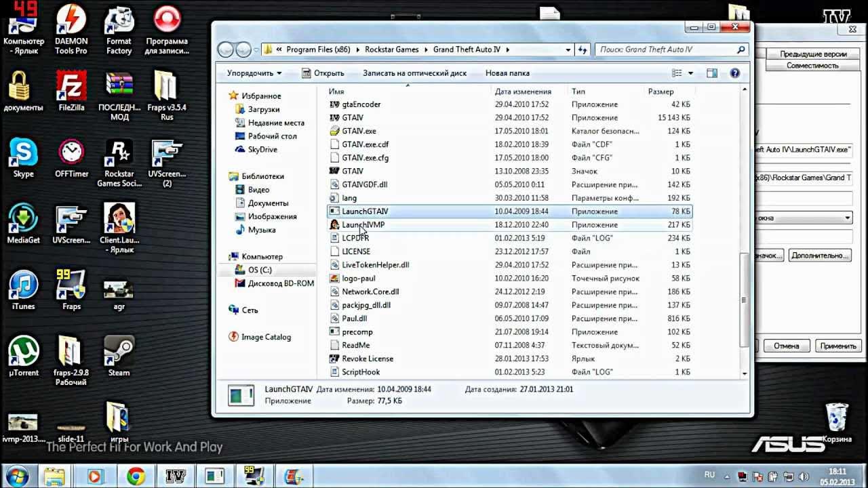868x488 pixels.
Task: Click the Explorer back navigation arrow
Action: click(226, 49)
